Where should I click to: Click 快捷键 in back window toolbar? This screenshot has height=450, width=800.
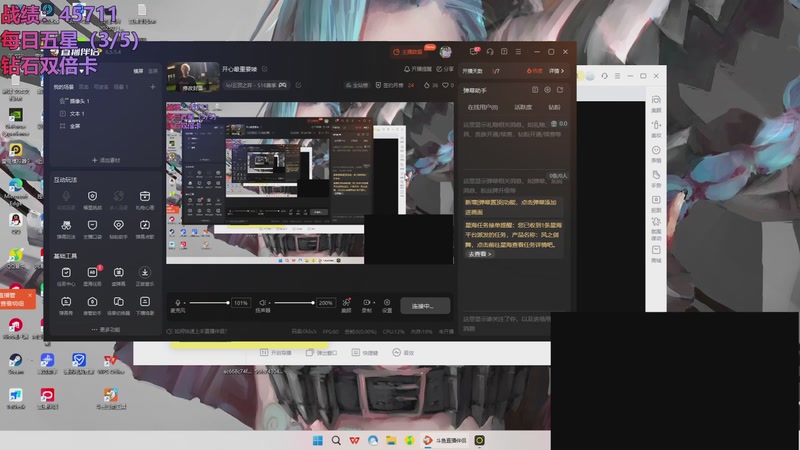(x=365, y=353)
